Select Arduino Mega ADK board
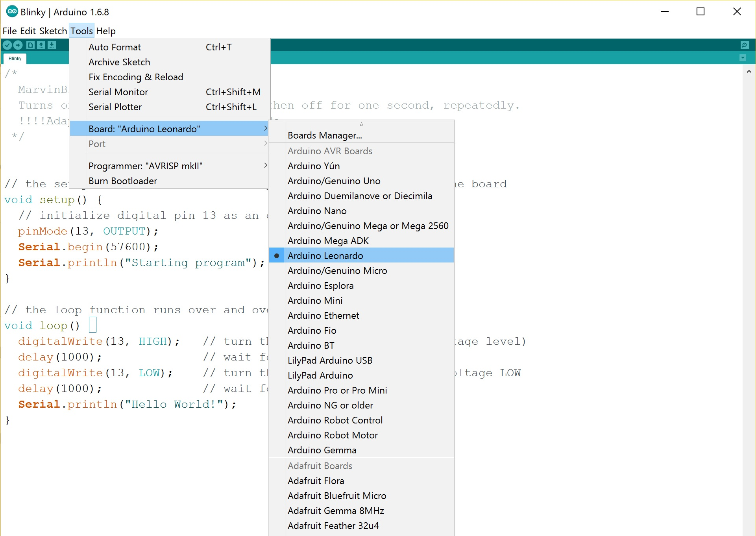Viewport: 756px width, 536px height. 361,241
